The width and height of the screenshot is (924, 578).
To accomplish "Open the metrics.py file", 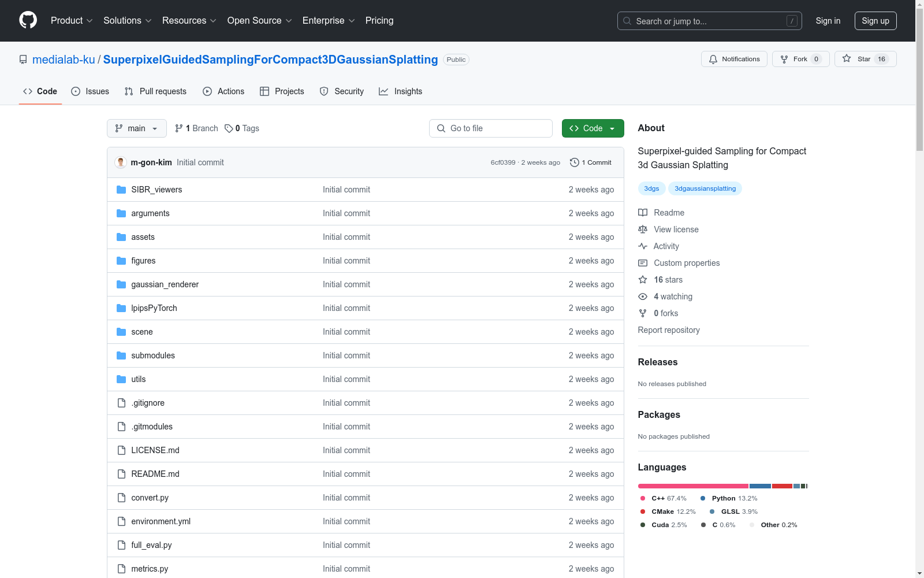I will click(150, 569).
